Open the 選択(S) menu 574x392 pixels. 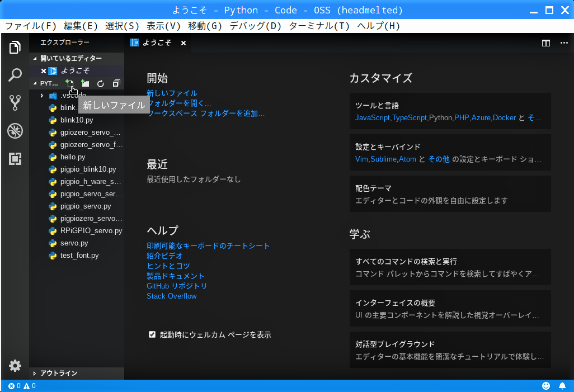pyautogui.click(x=123, y=26)
